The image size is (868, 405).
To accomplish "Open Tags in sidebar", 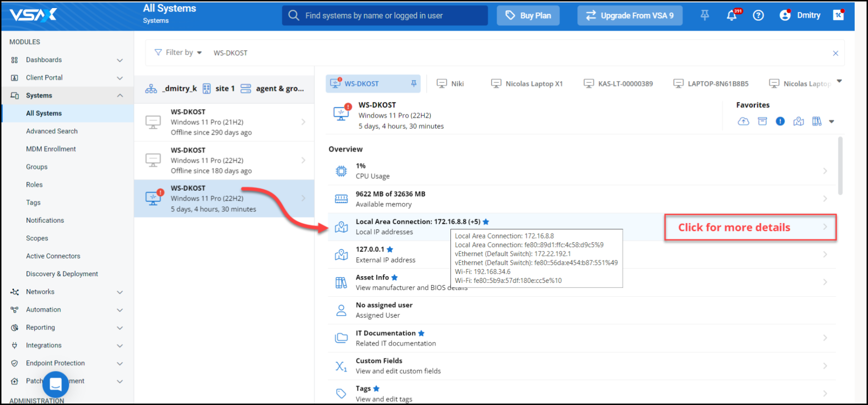I will point(33,202).
